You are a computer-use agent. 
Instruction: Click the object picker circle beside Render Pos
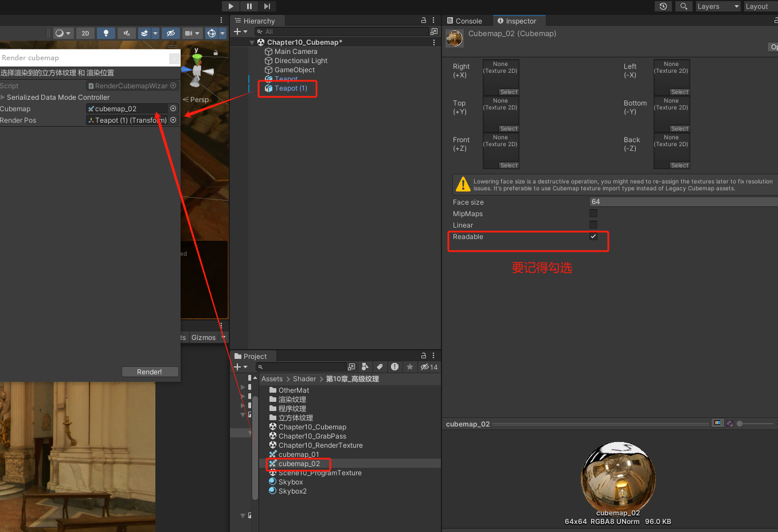coord(173,120)
